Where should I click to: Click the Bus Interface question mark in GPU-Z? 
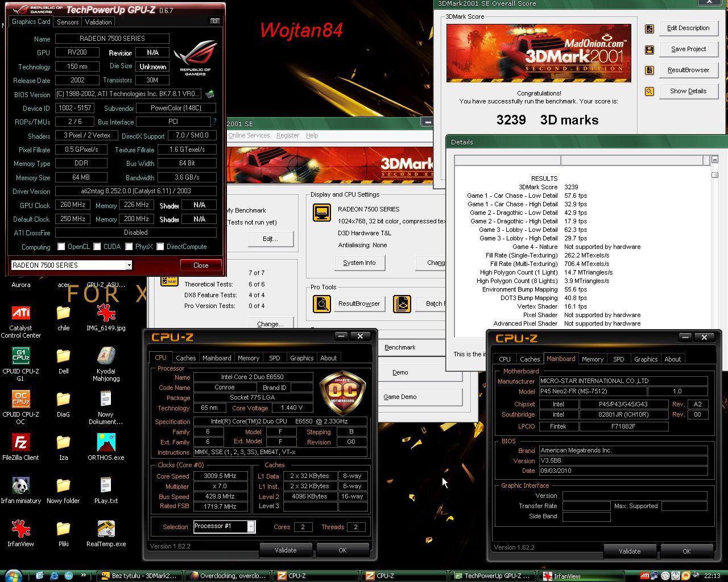tap(214, 122)
